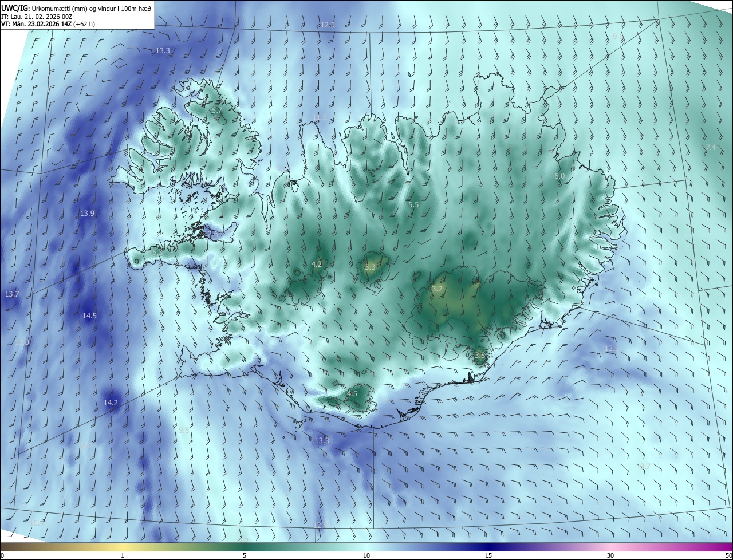This screenshot has width=733, height=560.
Task: Click the 9.5 value label
Action: (184, 430)
